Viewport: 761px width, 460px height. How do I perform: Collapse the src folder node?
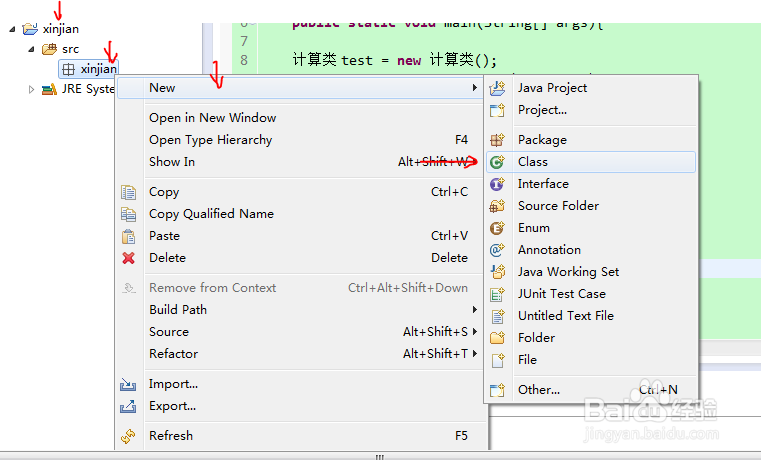[31, 49]
